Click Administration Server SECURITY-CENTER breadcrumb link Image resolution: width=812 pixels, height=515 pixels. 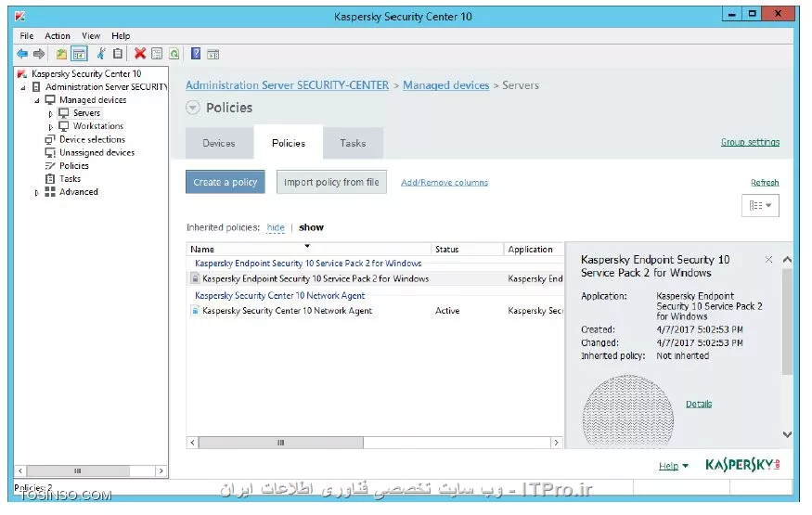(287, 84)
